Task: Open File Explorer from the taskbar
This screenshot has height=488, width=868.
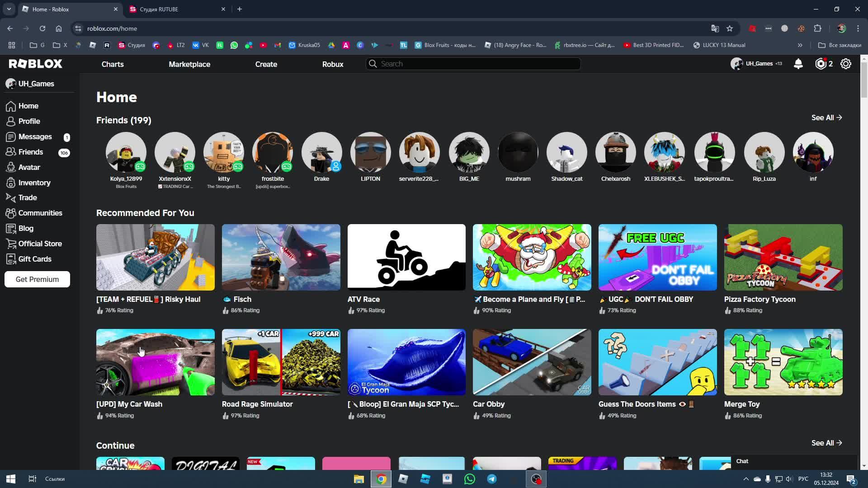Action: [359, 479]
